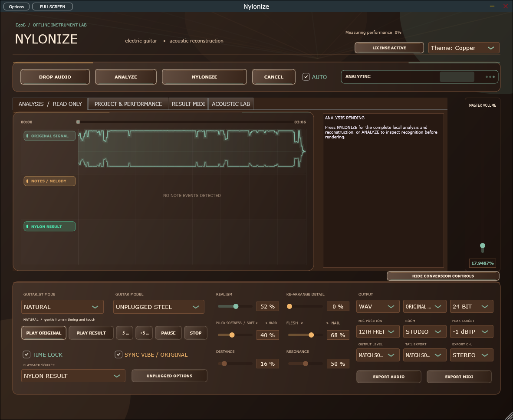
Task: Click the FULLSCREEN button
Action: tap(53, 7)
